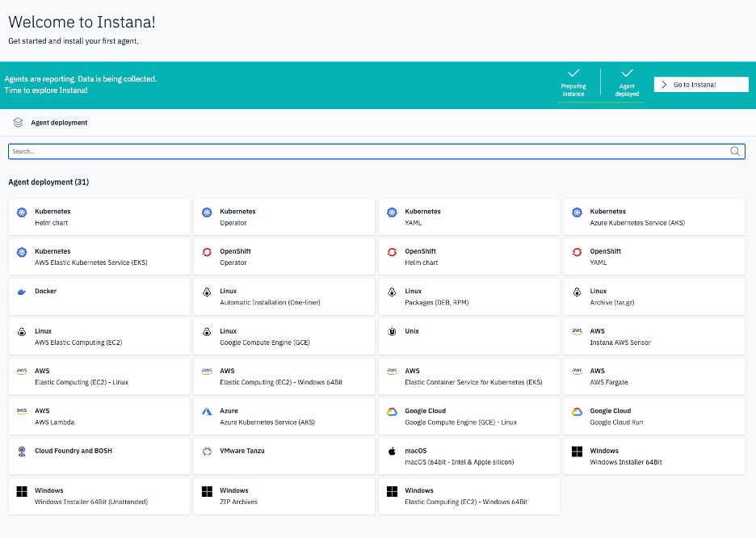Select Windows card Elastic Computing (EC2) - Windows 64Bit
This screenshot has height=538, width=756.
(469, 496)
